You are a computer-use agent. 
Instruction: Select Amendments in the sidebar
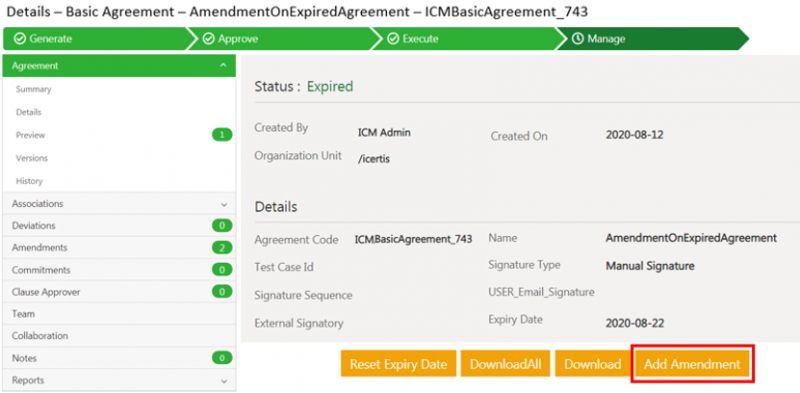(x=119, y=248)
